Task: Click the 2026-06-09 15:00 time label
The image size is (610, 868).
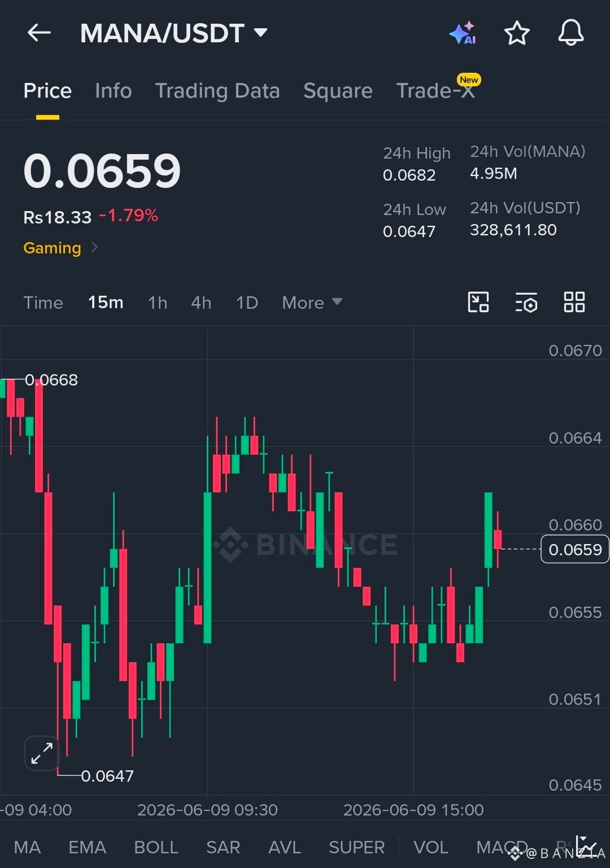Action: coord(413,810)
